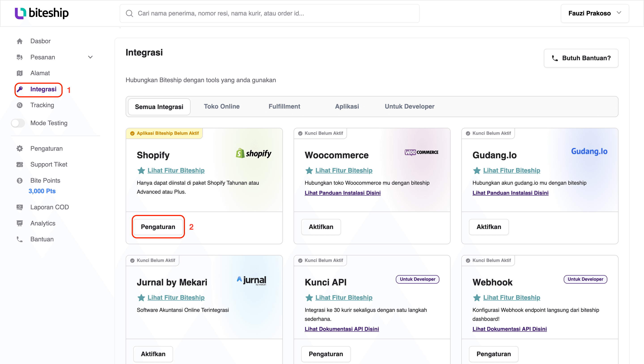This screenshot has height=364, width=644.
Task: Open Kunci API Lihat Dokumentasi API Disini
Action: click(342, 329)
